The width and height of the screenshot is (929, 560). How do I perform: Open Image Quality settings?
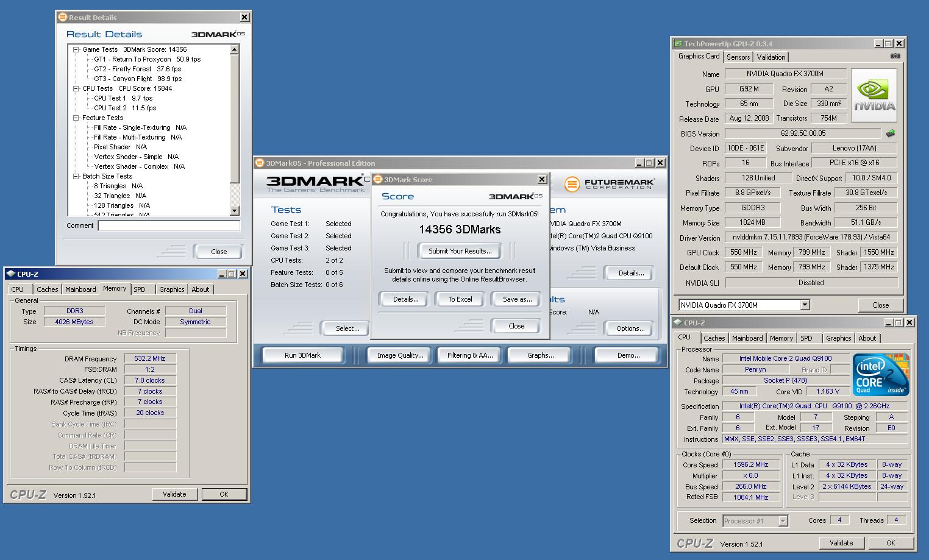(400, 355)
